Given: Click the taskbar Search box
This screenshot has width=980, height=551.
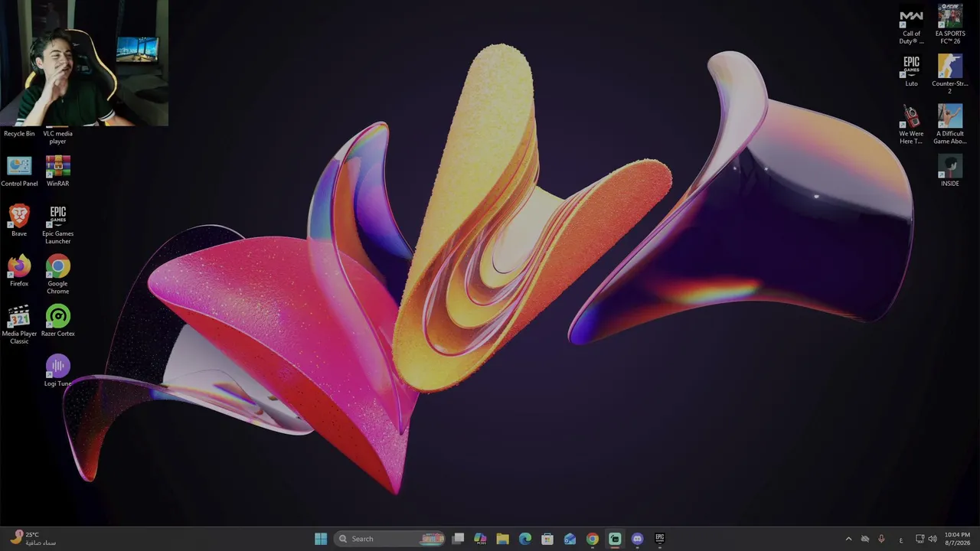Looking at the screenshot, I should click(x=390, y=539).
